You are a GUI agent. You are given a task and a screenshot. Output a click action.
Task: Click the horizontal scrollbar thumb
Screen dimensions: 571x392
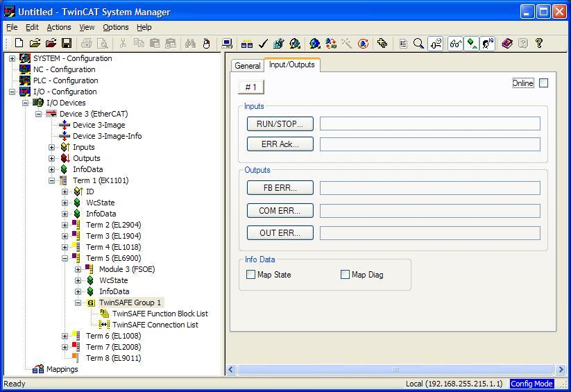pos(395,369)
